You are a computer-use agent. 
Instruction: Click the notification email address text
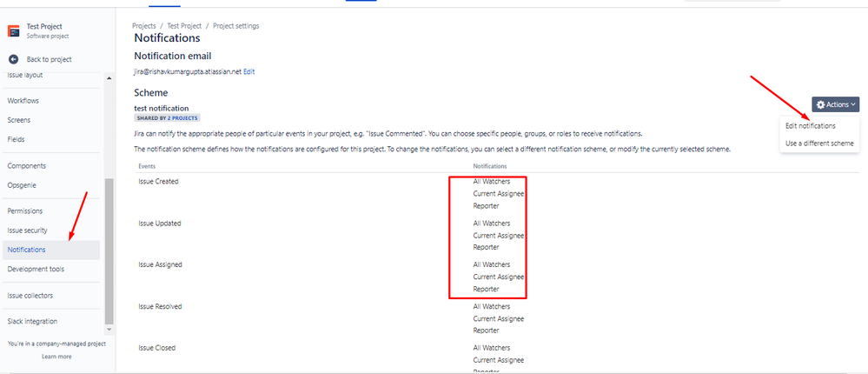pos(188,72)
